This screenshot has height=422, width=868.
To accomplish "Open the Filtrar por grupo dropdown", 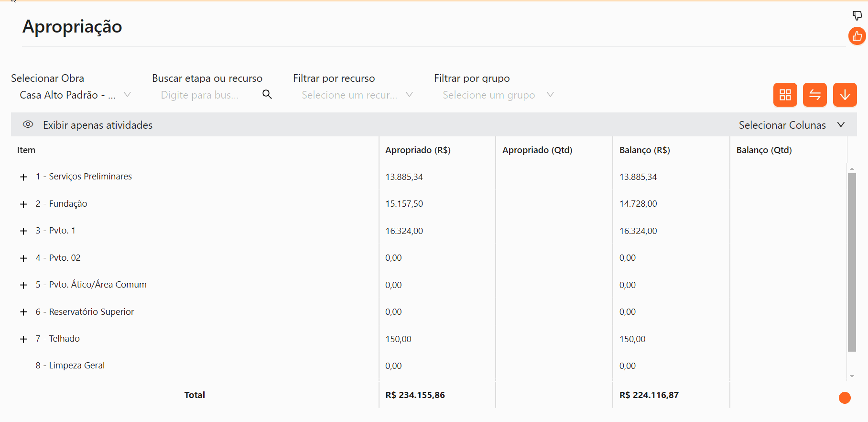I will coord(497,95).
